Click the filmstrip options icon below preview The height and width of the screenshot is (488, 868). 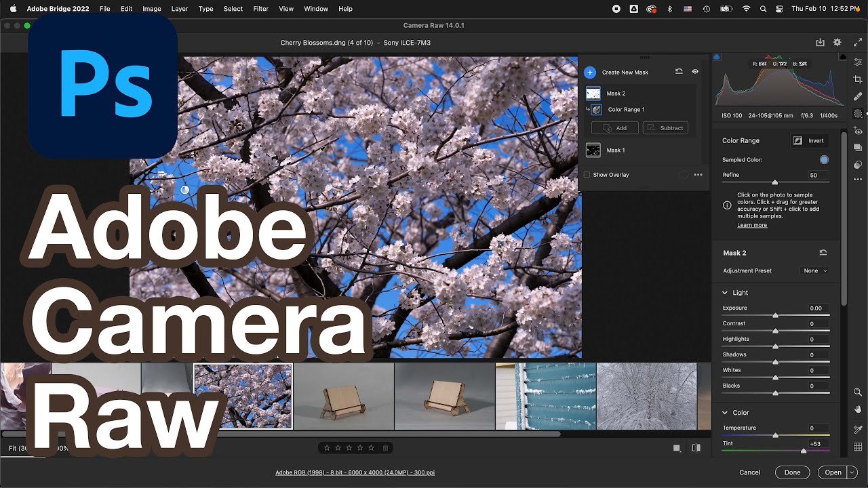(677, 448)
